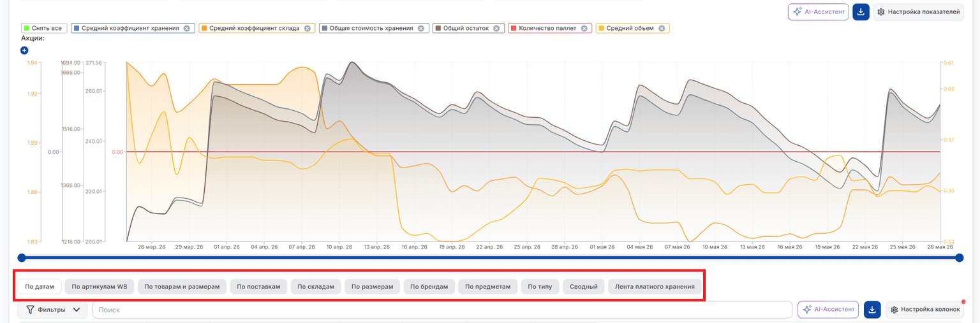Toggle the Общий остаток series visibility
Screen dimensions: 980x323
(466, 29)
